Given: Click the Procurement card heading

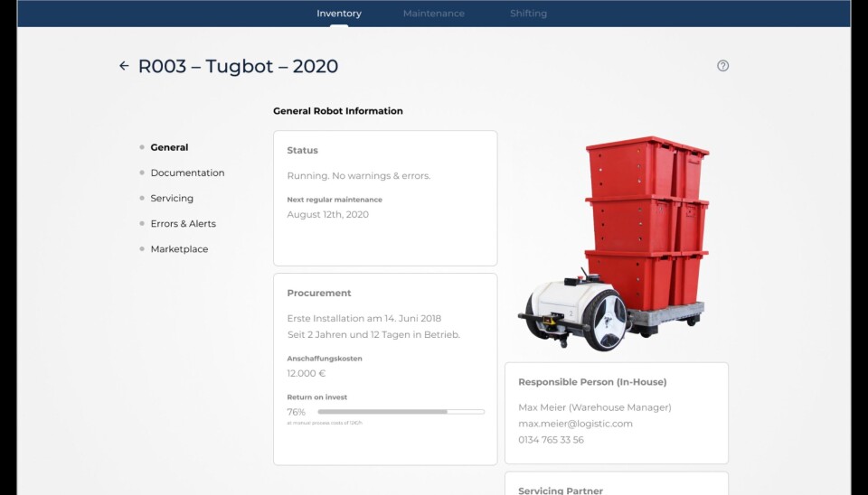Looking at the screenshot, I should click(x=319, y=293).
